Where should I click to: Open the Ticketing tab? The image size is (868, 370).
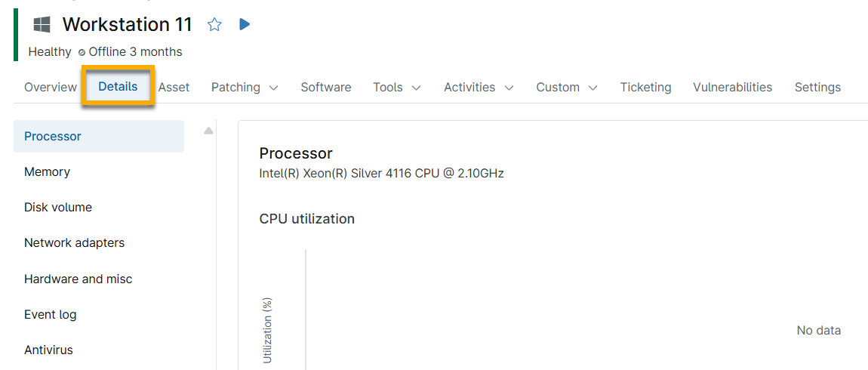[645, 88]
